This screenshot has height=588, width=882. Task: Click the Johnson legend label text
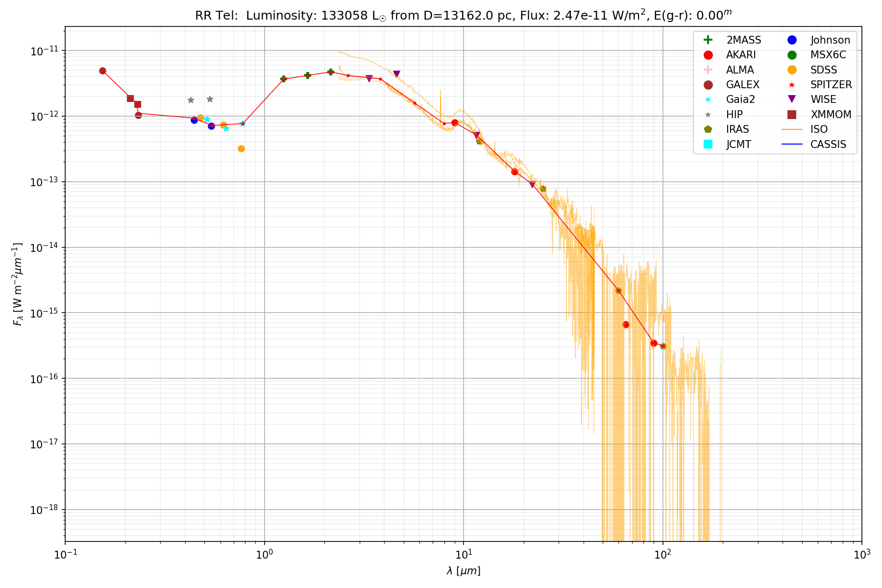click(x=830, y=40)
